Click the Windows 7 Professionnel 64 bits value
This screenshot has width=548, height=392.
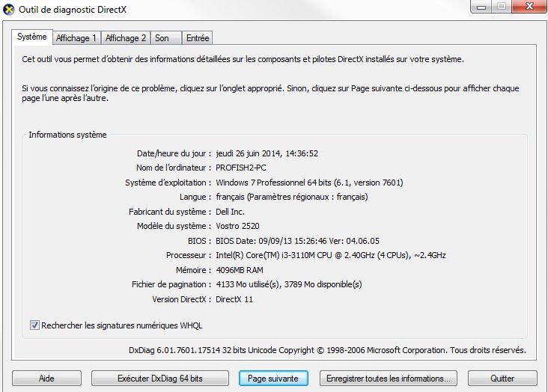pyautogui.click(x=309, y=183)
